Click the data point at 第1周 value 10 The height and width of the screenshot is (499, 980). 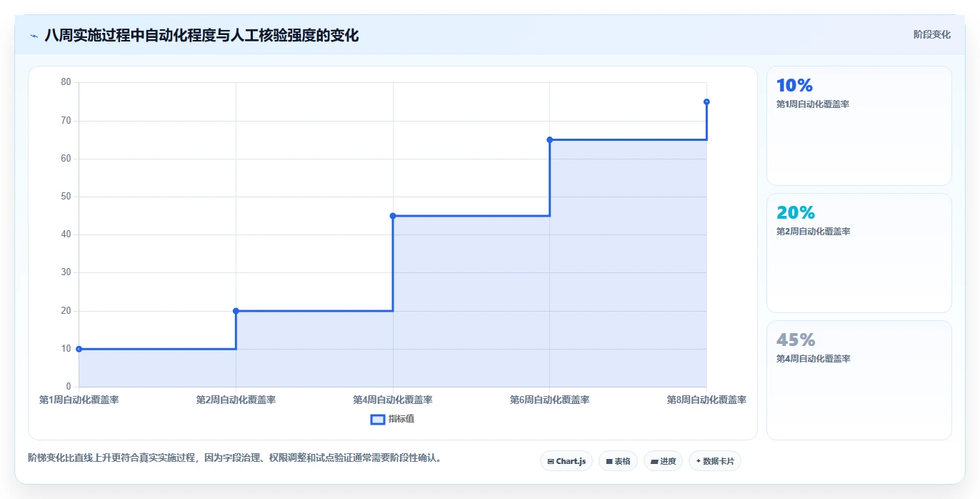coord(79,349)
